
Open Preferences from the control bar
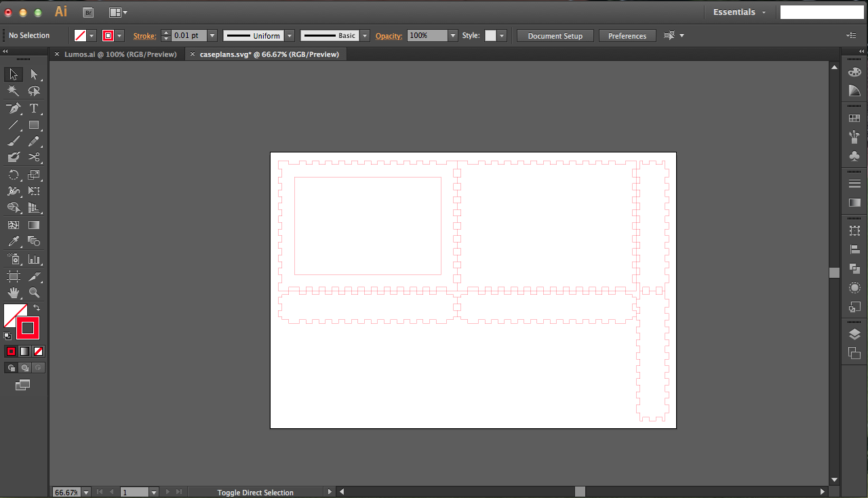[627, 36]
